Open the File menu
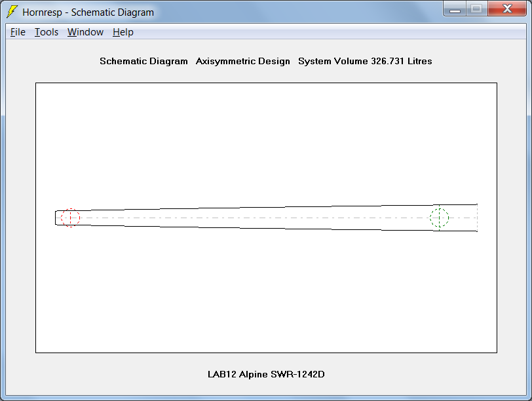 coord(18,32)
